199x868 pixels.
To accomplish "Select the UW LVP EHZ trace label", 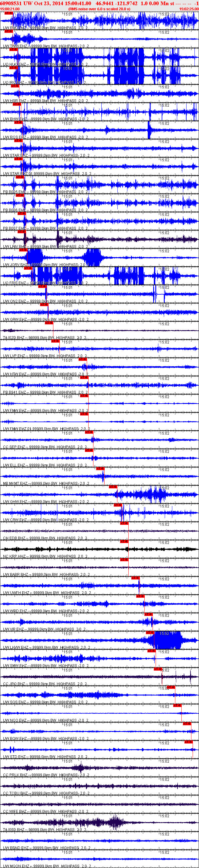I will click(46, 356).
